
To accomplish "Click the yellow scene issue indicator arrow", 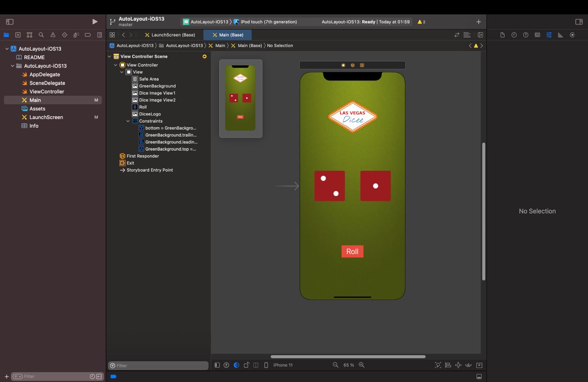I will tap(204, 57).
